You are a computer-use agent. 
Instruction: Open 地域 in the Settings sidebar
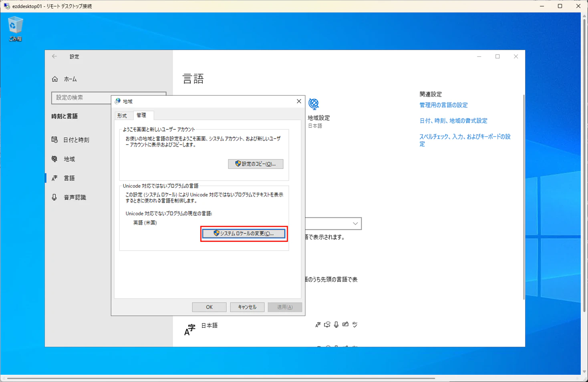pos(63,159)
